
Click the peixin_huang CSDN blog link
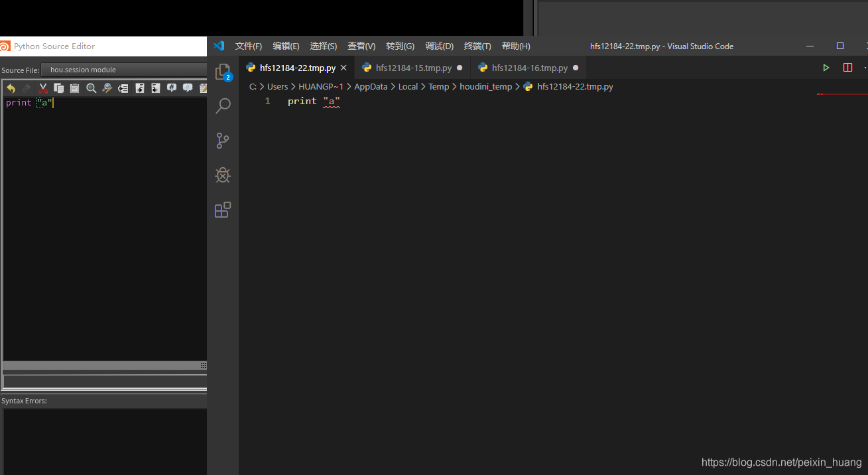(x=781, y=462)
